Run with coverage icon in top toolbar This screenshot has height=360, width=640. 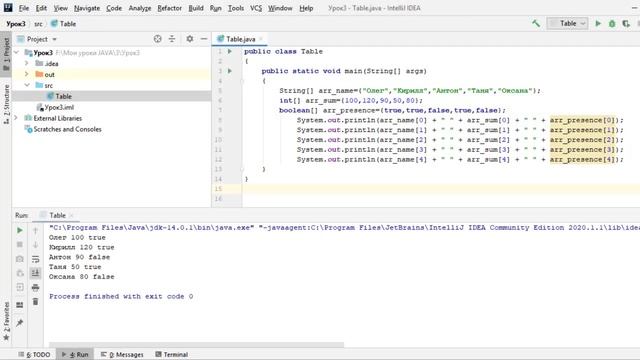coord(626,24)
